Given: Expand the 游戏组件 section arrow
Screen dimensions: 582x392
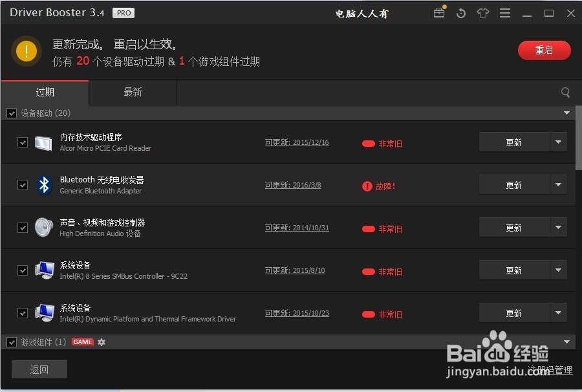Looking at the screenshot, I should click(566, 342).
